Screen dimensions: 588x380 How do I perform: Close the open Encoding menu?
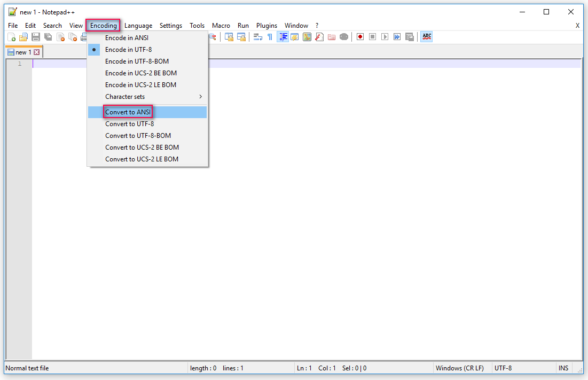point(103,26)
